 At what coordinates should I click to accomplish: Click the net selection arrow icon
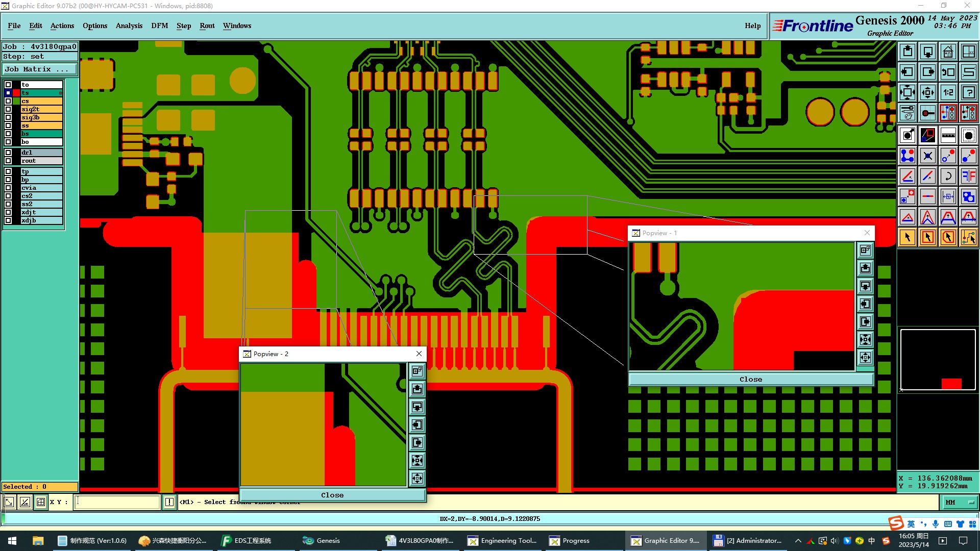968,237
